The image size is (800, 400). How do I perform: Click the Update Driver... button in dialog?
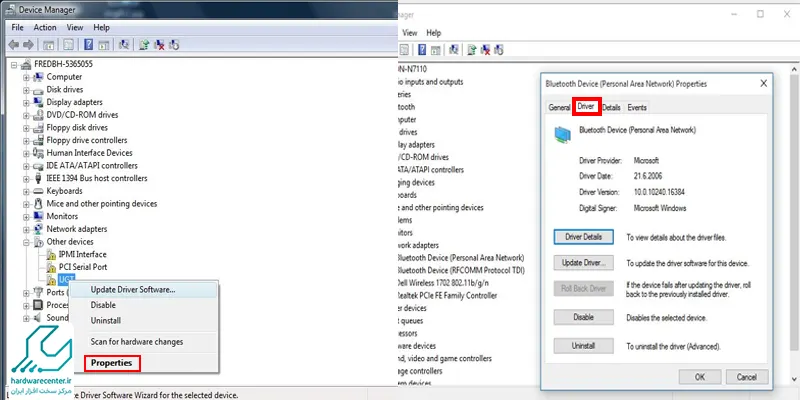(583, 263)
